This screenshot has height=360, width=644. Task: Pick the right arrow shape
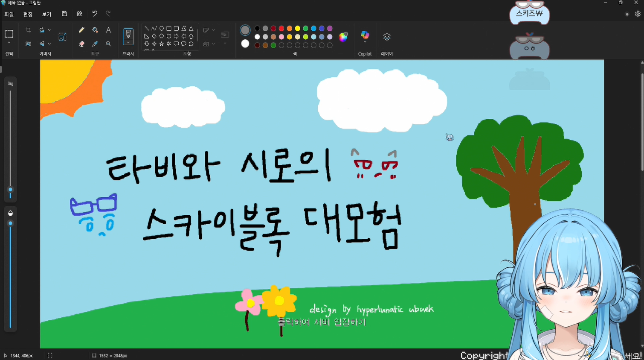[x=176, y=36]
